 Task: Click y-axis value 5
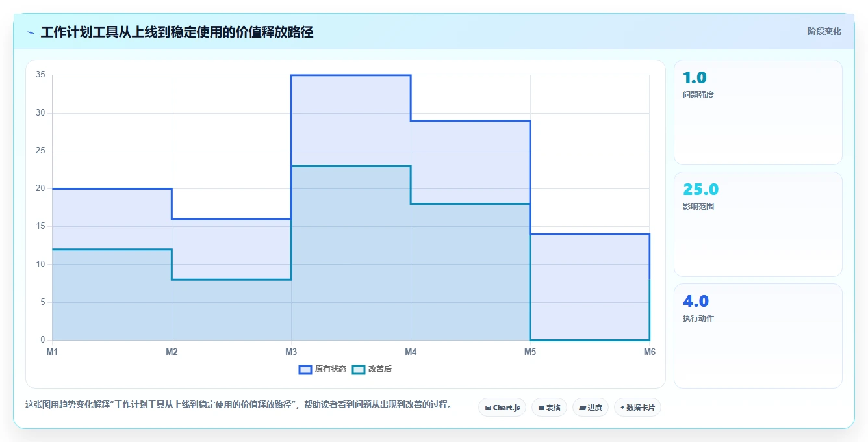tap(42, 302)
